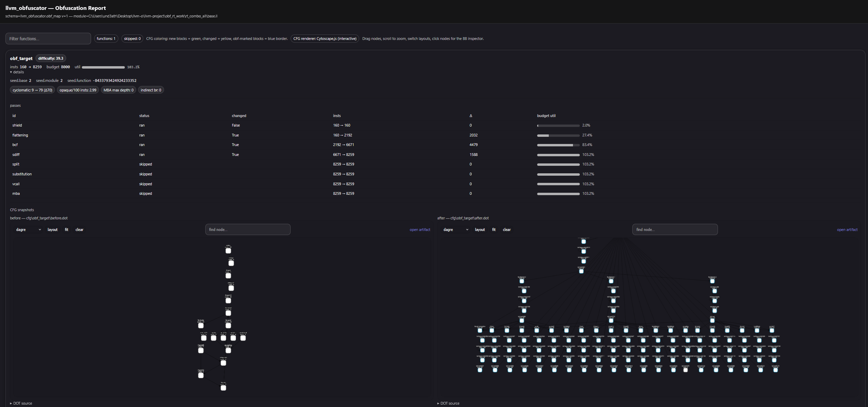
Task: Select the entry node in before graph
Action: click(228, 251)
